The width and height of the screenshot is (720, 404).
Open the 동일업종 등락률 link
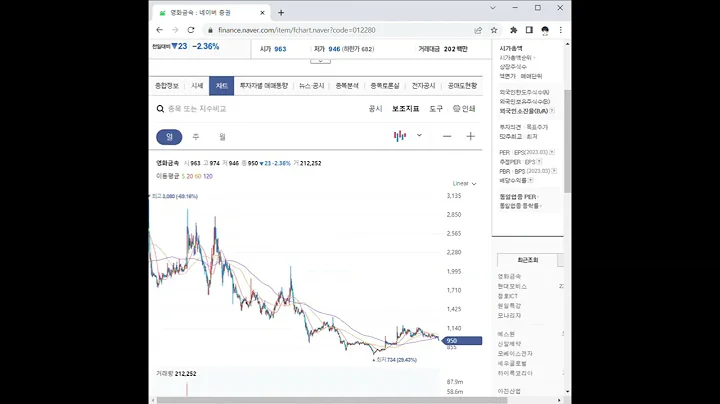pos(520,206)
